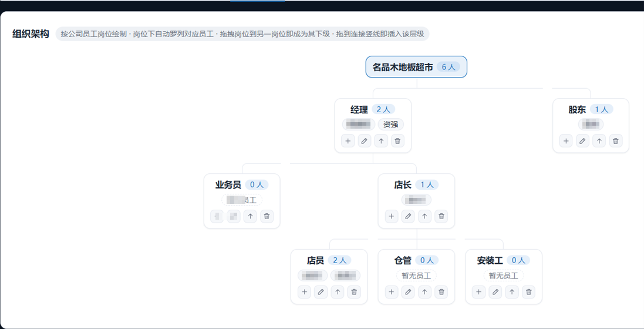The width and height of the screenshot is (644, 329).
Task: Click 暂无员工 placeholder under 仓管
Action: 416,276
